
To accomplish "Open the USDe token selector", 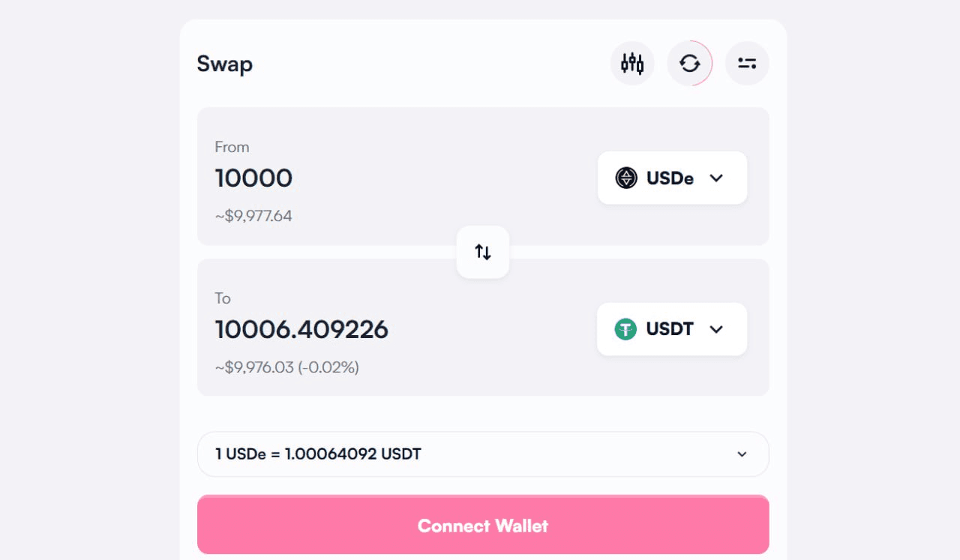I will coord(672,178).
